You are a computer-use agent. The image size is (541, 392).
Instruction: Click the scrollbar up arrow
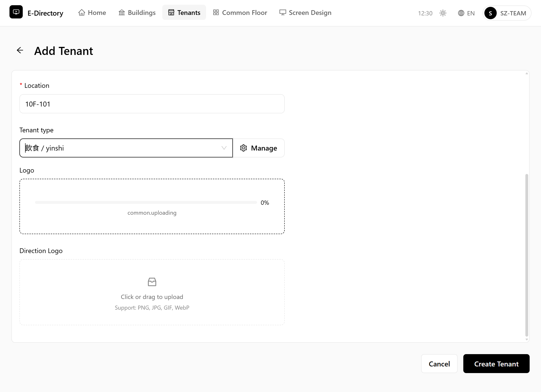[527, 73]
